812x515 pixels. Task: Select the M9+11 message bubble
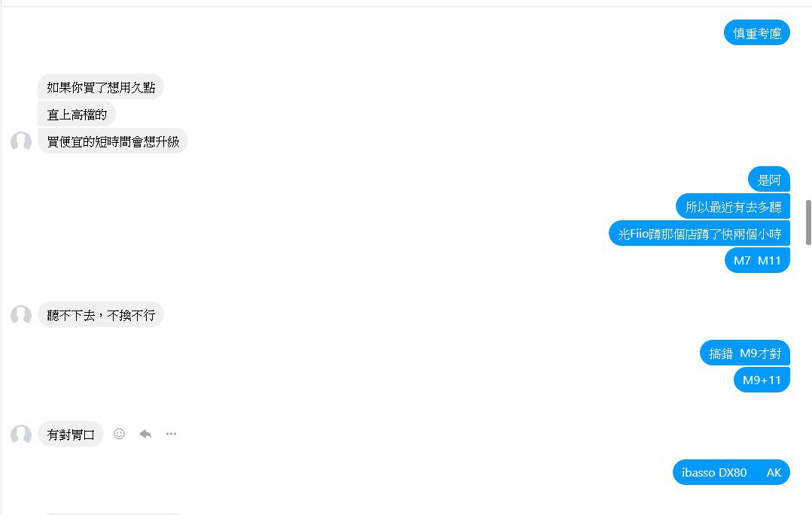[x=762, y=380]
